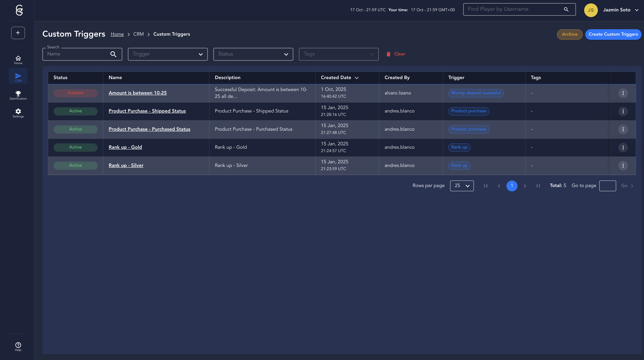Jump to the last page arrow
The height and width of the screenshot is (360, 644).
(538, 186)
